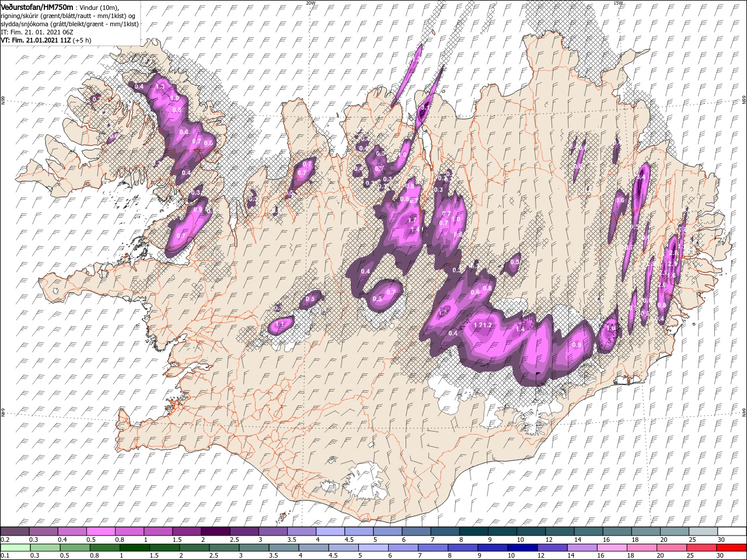The height and width of the screenshot is (560, 747).
Task: Click the dark mauve 0.2 mm snow swatch
Action: 15,531
